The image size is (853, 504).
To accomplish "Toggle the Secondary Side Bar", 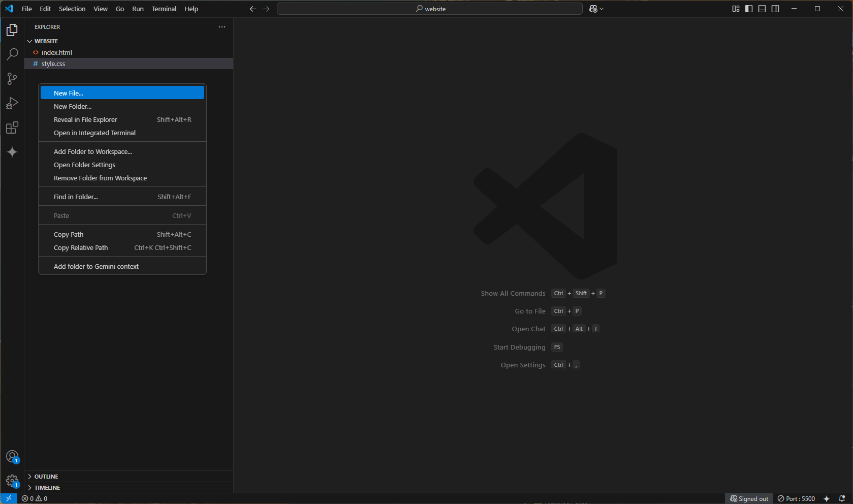I will pyautogui.click(x=774, y=9).
